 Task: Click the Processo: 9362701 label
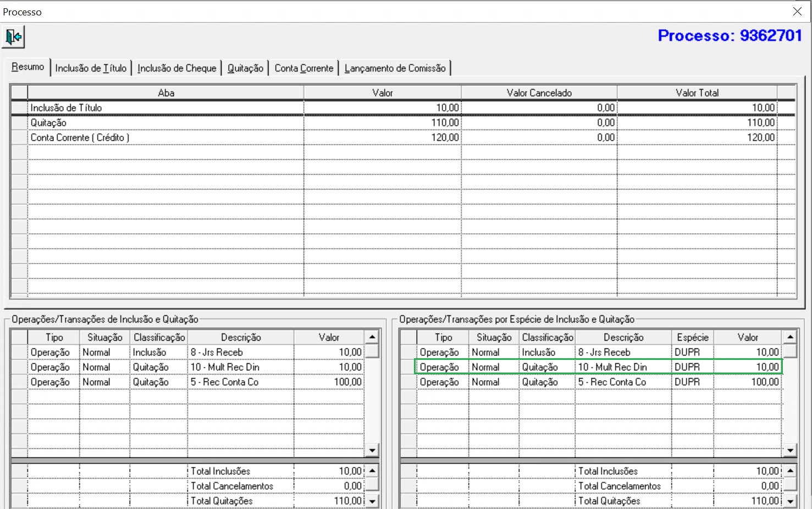(x=730, y=36)
